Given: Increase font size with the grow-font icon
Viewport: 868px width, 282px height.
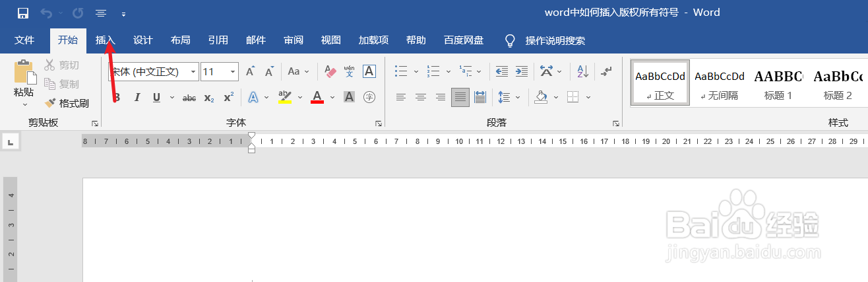Looking at the screenshot, I should tap(250, 71).
